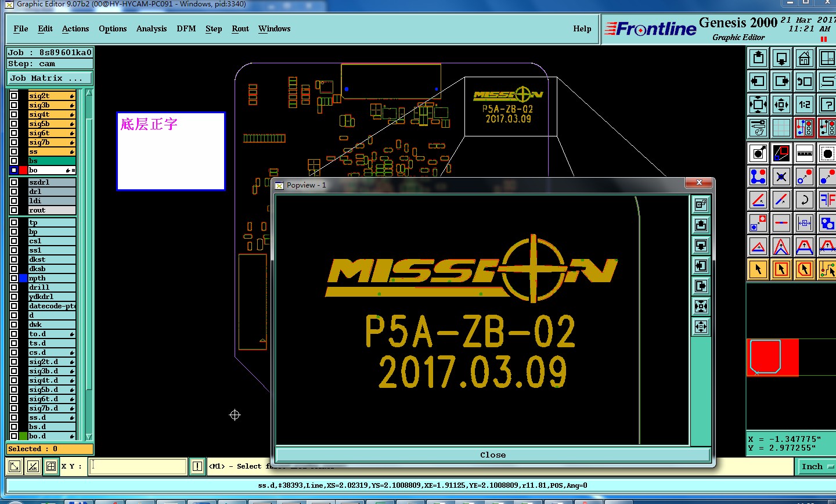Open the Analysis menu
Viewport: 836px width, 504px height.
tap(152, 28)
